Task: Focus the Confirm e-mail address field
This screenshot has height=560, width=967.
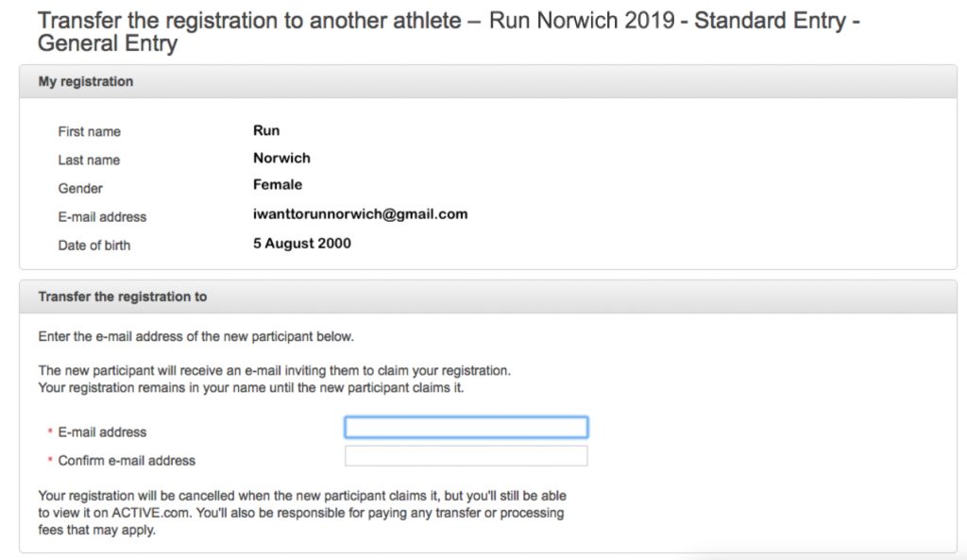Action: (x=467, y=456)
